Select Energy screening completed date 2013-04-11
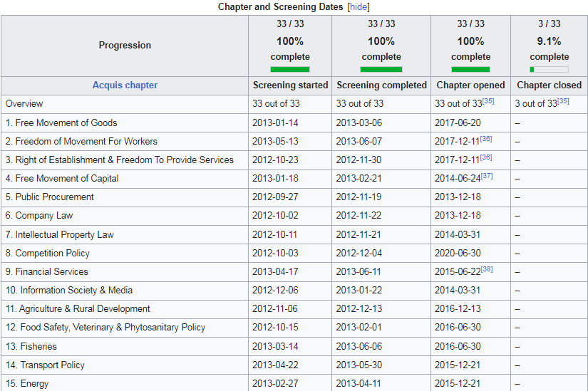The height and width of the screenshot is (391, 588). click(x=358, y=383)
